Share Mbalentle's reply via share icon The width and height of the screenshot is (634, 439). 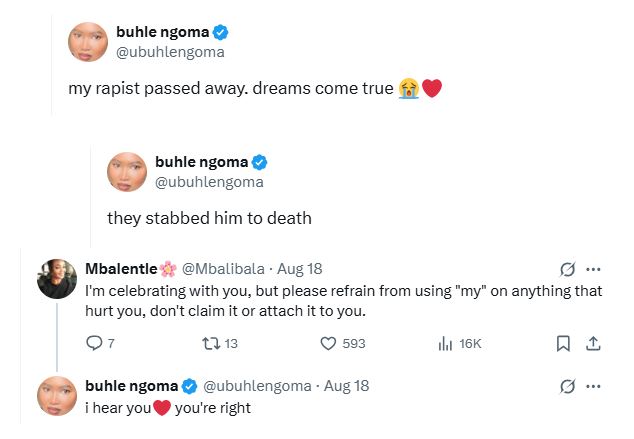click(592, 343)
